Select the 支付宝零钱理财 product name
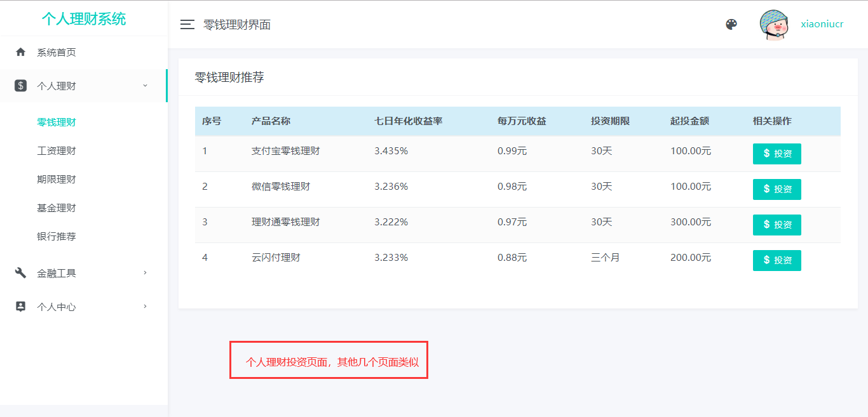 click(285, 151)
